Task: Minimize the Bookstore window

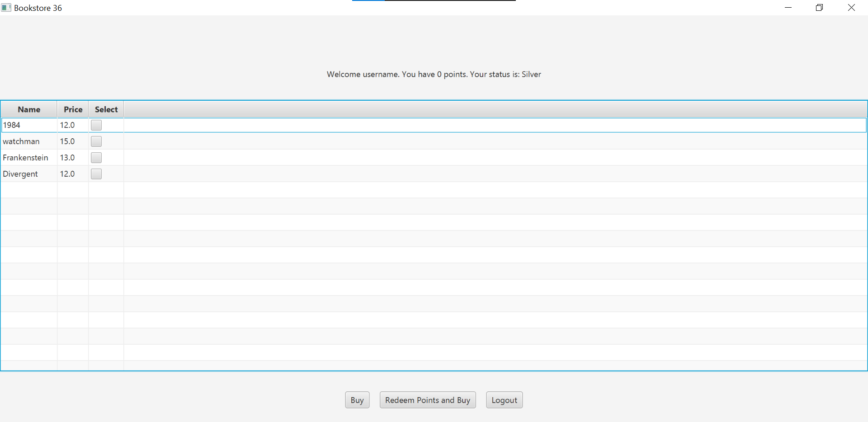Action: 788,8
